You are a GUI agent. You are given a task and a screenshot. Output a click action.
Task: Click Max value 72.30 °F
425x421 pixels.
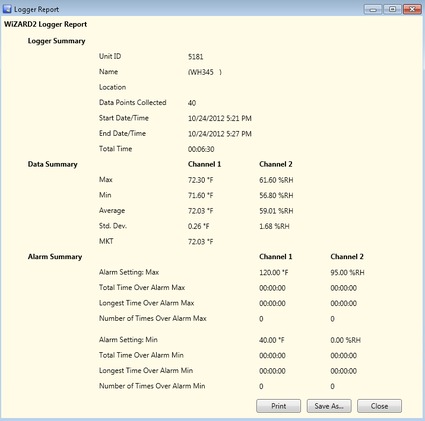coord(200,180)
